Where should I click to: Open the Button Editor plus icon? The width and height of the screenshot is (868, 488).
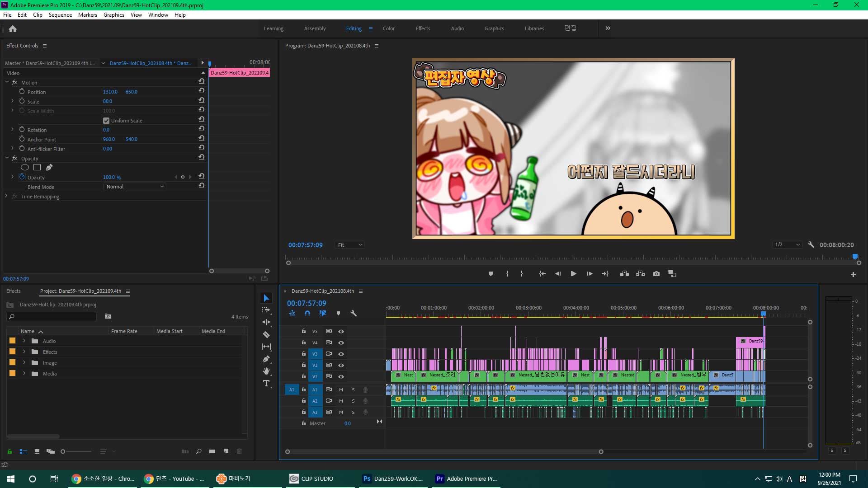(853, 274)
